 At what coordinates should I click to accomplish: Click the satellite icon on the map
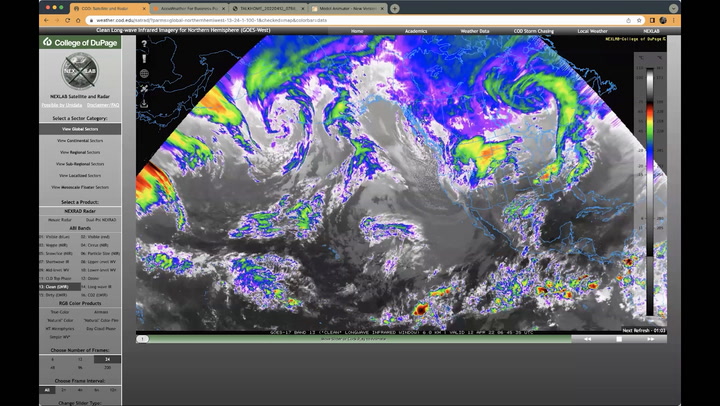[x=144, y=89]
